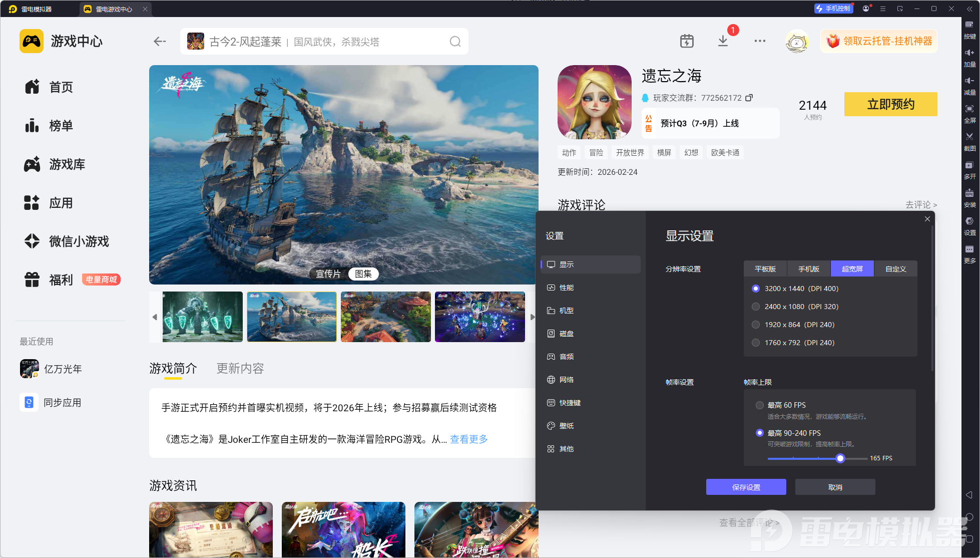Select the glowing statues gallery thumbnail

tap(202, 317)
